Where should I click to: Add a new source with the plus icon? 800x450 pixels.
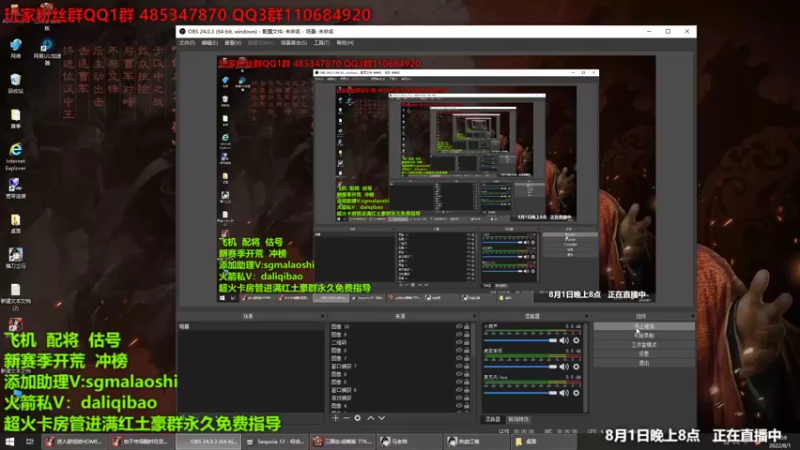click(x=335, y=418)
